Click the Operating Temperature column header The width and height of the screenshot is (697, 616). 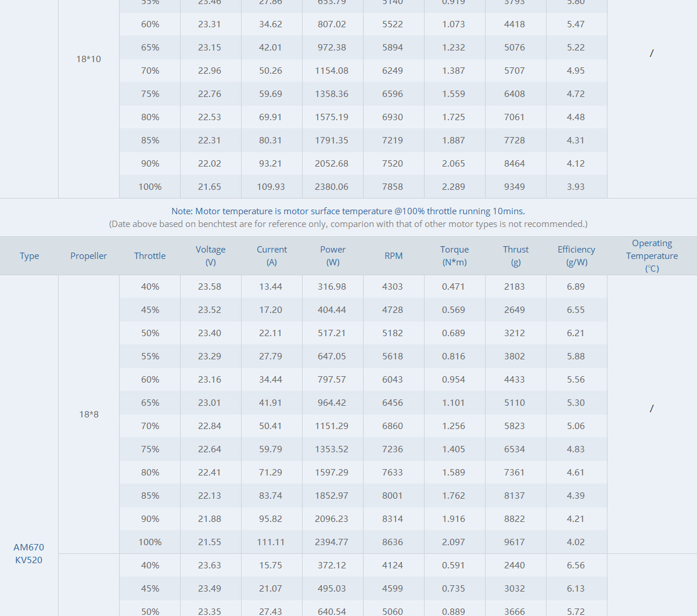click(652, 255)
